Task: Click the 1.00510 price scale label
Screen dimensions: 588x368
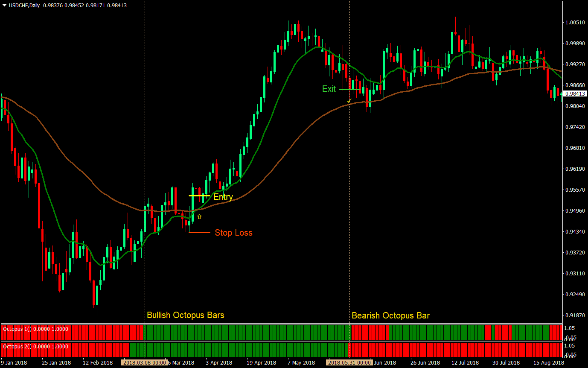Action: coord(575,23)
